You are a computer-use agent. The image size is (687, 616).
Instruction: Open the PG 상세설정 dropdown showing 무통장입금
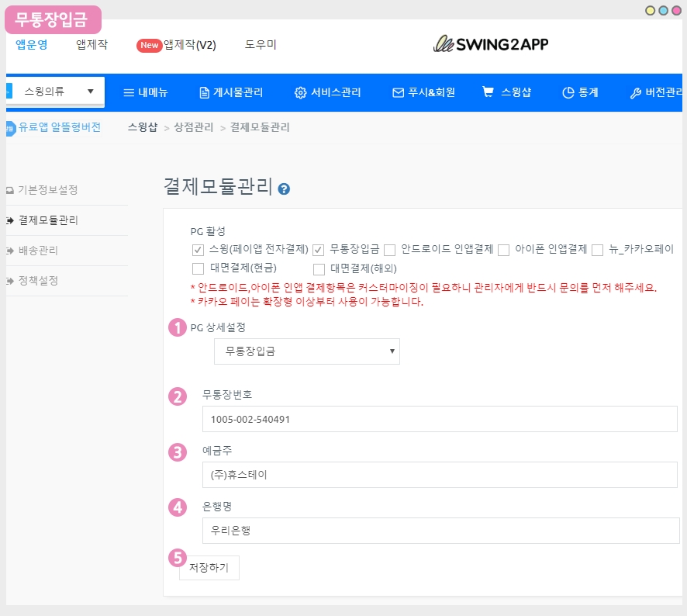click(x=307, y=351)
